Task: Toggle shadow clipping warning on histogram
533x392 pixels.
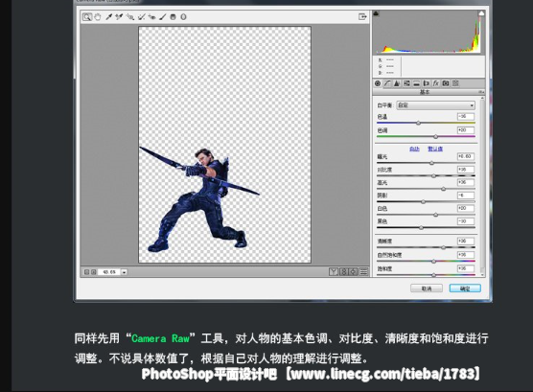Action: tap(377, 13)
